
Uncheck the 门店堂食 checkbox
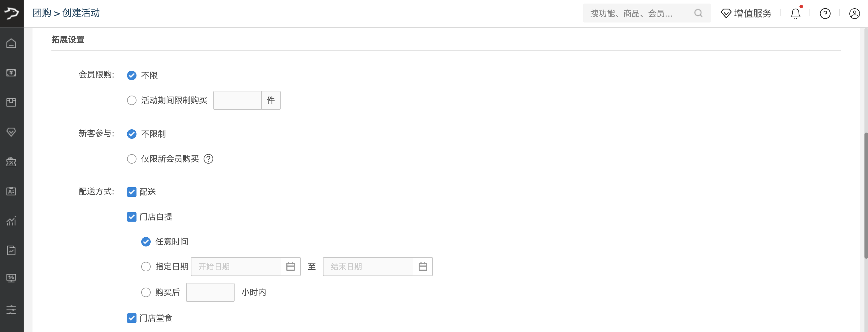pyautogui.click(x=132, y=318)
